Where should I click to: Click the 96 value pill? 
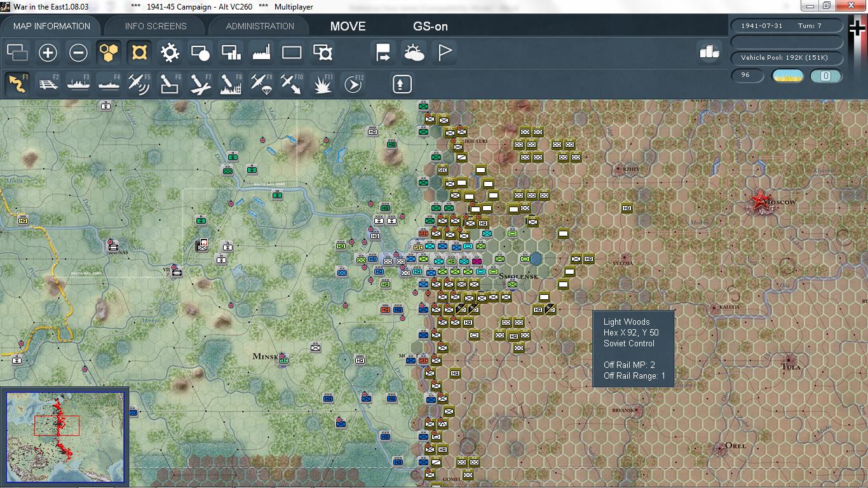[x=747, y=76]
